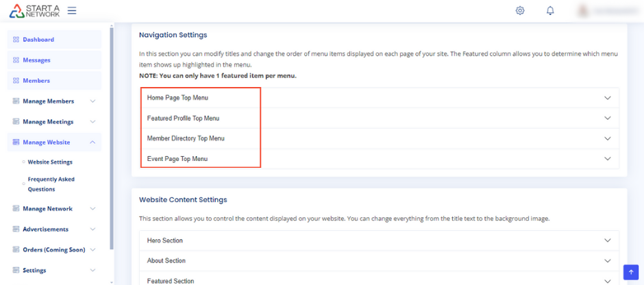Click the sidebar vertical scrollbar
644x285 pixels.
(x=112, y=137)
